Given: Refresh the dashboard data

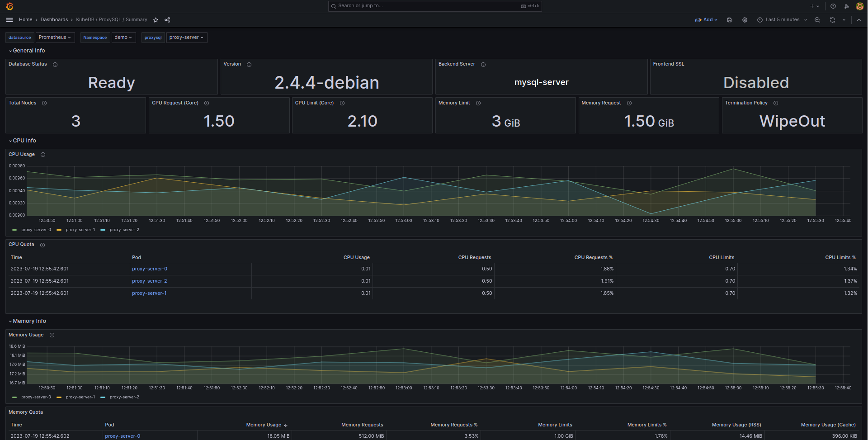Looking at the screenshot, I should tap(832, 19).
